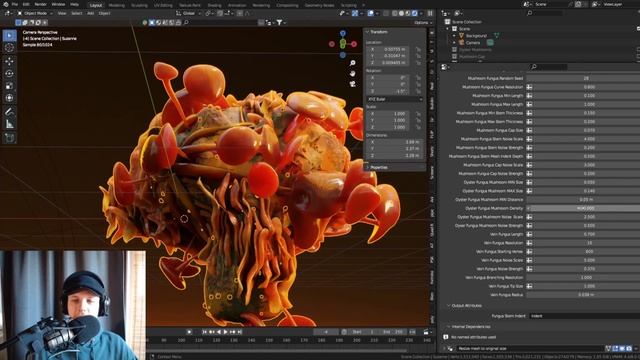This screenshot has width=640, height=360.
Task: Switch to solid viewport shading
Action: [401, 13]
